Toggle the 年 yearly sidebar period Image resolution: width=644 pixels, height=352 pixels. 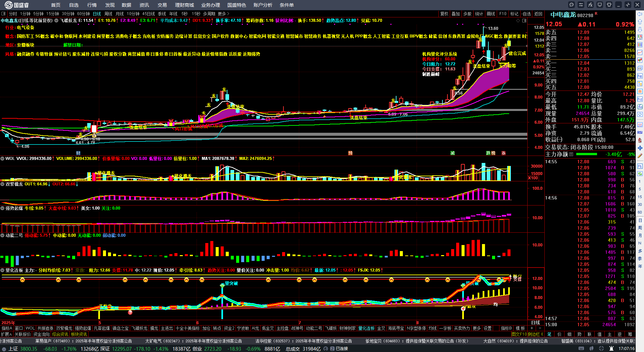[x=640, y=266]
